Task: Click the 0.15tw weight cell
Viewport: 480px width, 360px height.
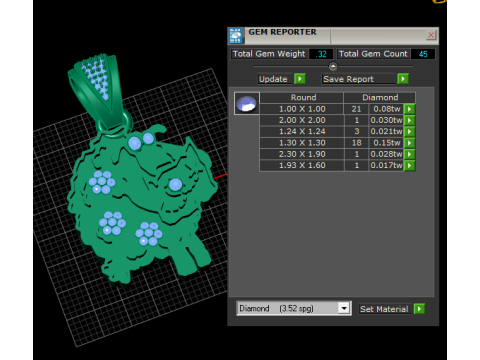Action: pos(386,143)
